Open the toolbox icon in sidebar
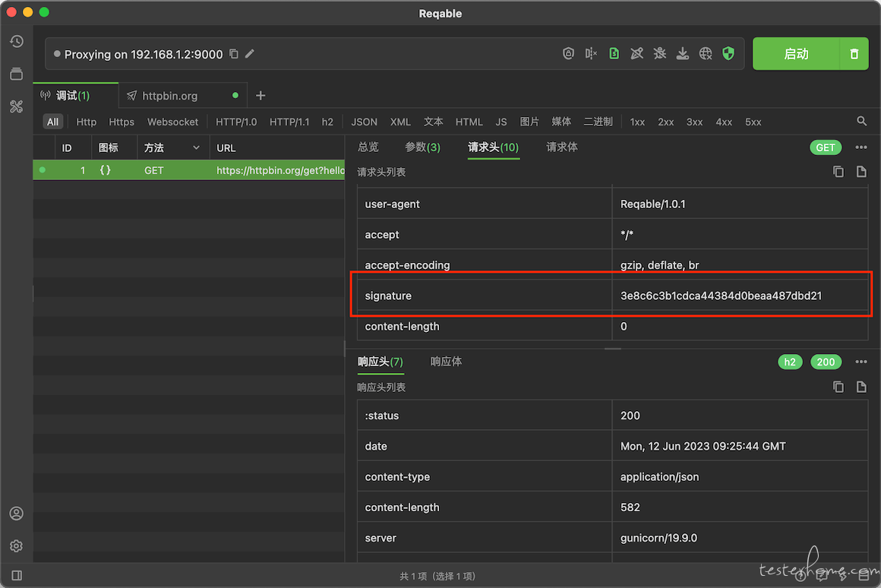The width and height of the screenshot is (881, 588). pos(16,106)
